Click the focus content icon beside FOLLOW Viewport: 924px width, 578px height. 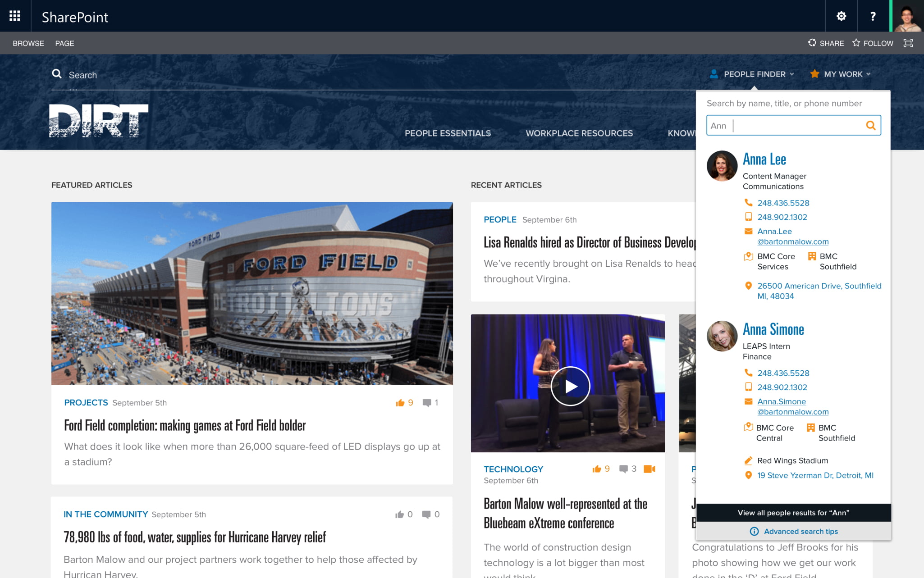[908, 43]
